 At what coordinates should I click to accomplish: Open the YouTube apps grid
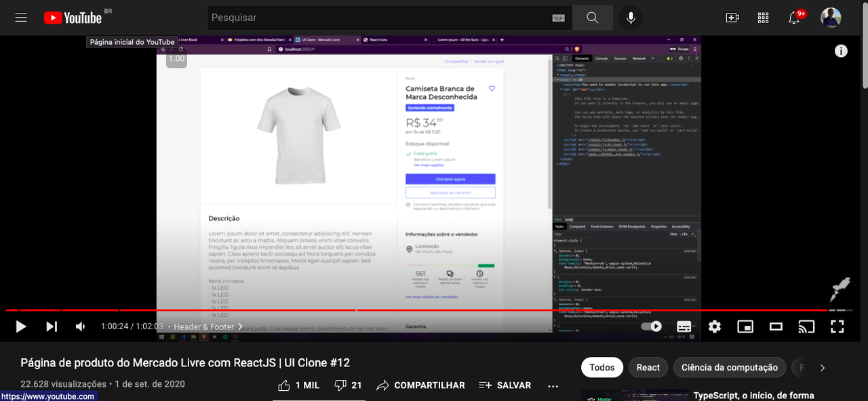pyautogui.click(x=763, y=18)
